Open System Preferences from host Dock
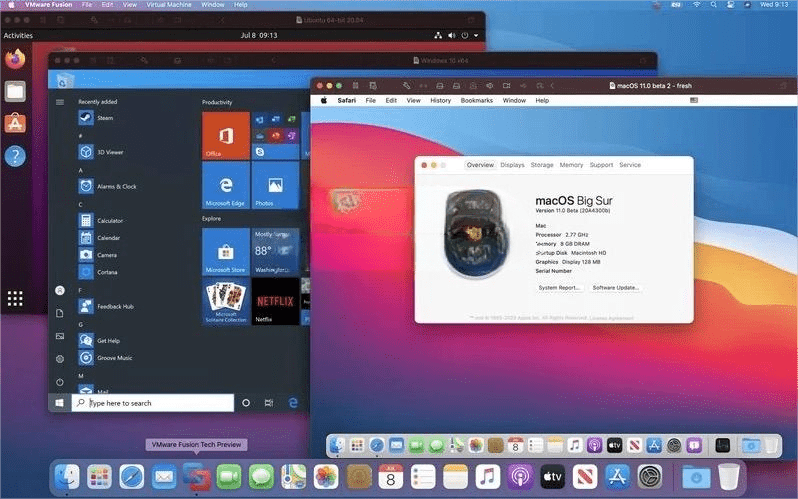 pos(650,477)
